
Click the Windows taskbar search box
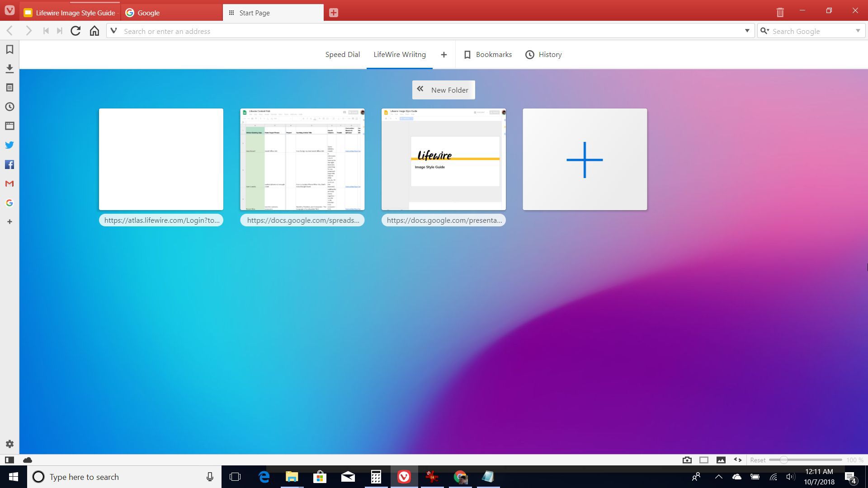124,477
